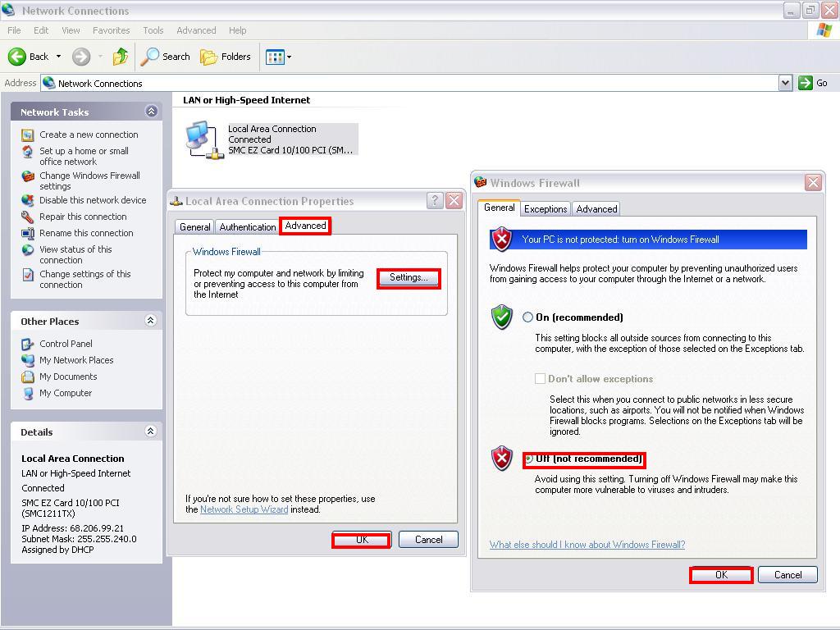This screenshot has width=840, height=630.
Task: Select the Off (not recommended) radio button
Action: (x=529, y=459)
